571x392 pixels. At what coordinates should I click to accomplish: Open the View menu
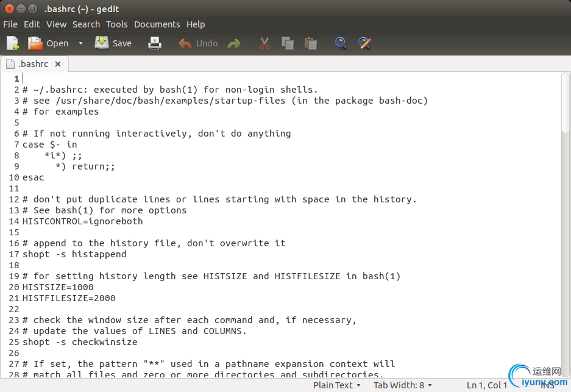(57, 24)
